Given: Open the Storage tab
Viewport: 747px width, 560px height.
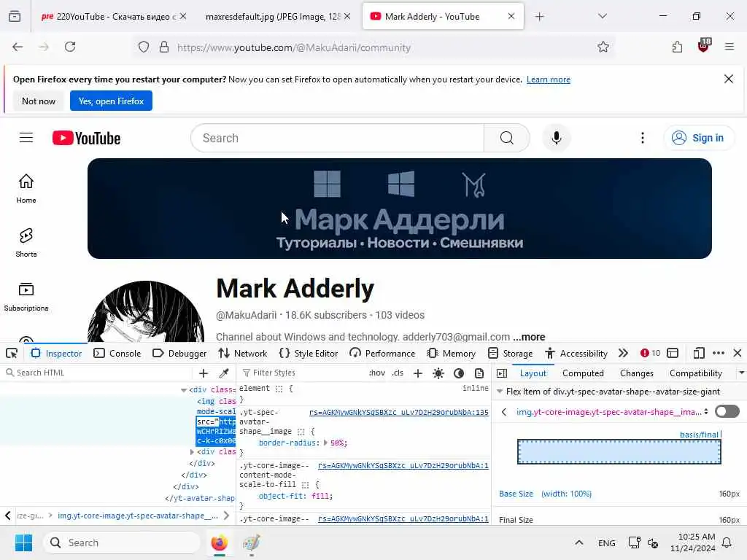Looking at the screenshot, I should click(x=510, y=354).
